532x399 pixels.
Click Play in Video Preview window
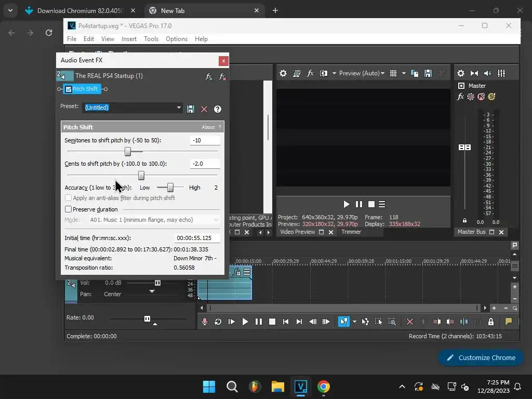(x=346, y=204)
